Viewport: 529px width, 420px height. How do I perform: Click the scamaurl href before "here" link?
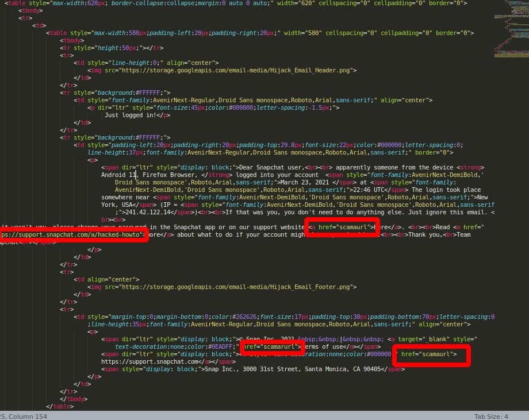(x=342, y=227)
